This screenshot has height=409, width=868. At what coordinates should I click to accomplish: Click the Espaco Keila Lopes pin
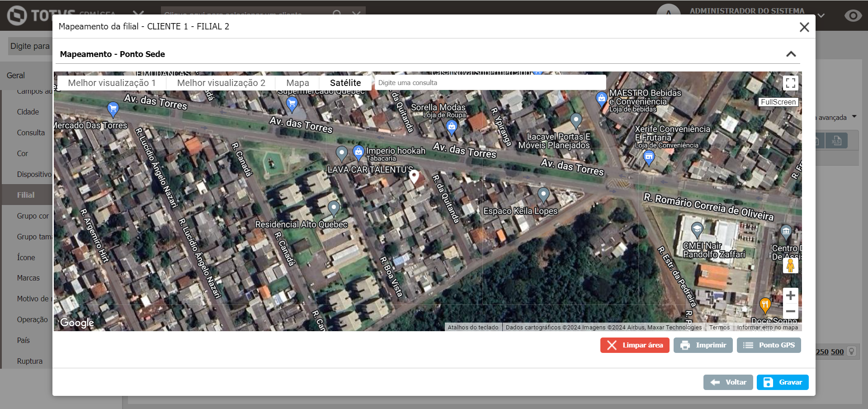tap(543, 195)
